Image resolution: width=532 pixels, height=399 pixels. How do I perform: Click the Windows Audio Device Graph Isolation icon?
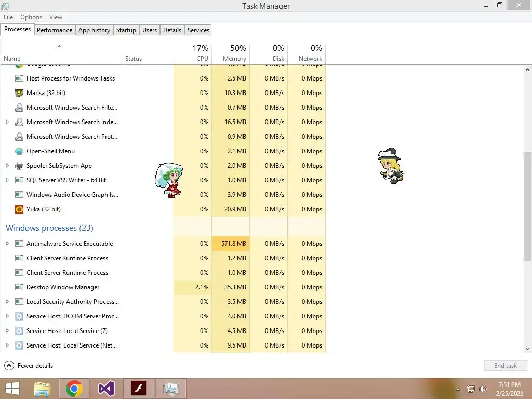(19, 195)
